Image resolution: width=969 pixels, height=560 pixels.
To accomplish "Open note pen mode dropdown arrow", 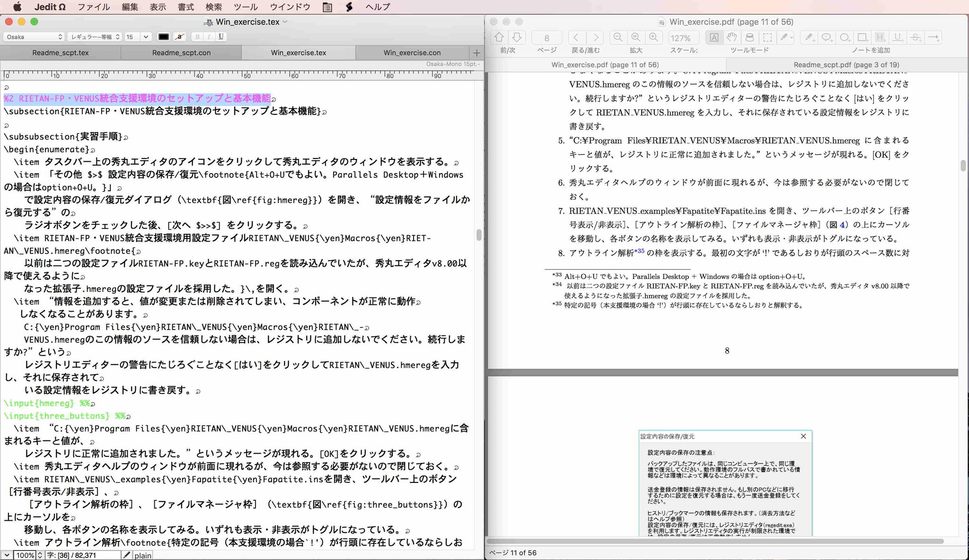I will tap(792, 37).
